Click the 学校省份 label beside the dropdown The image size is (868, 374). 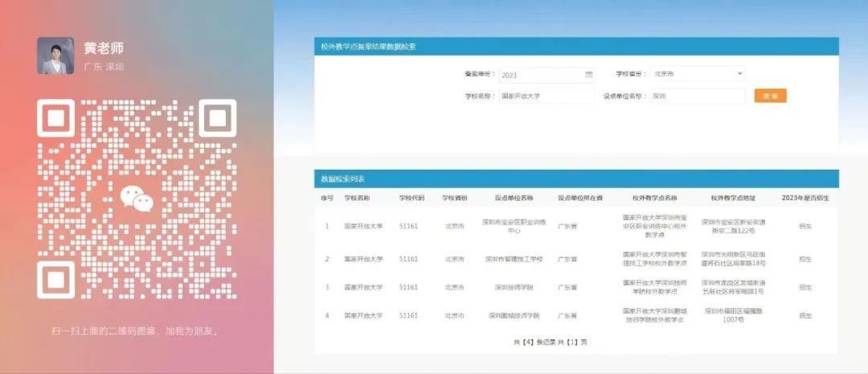(x=632, y=74)
